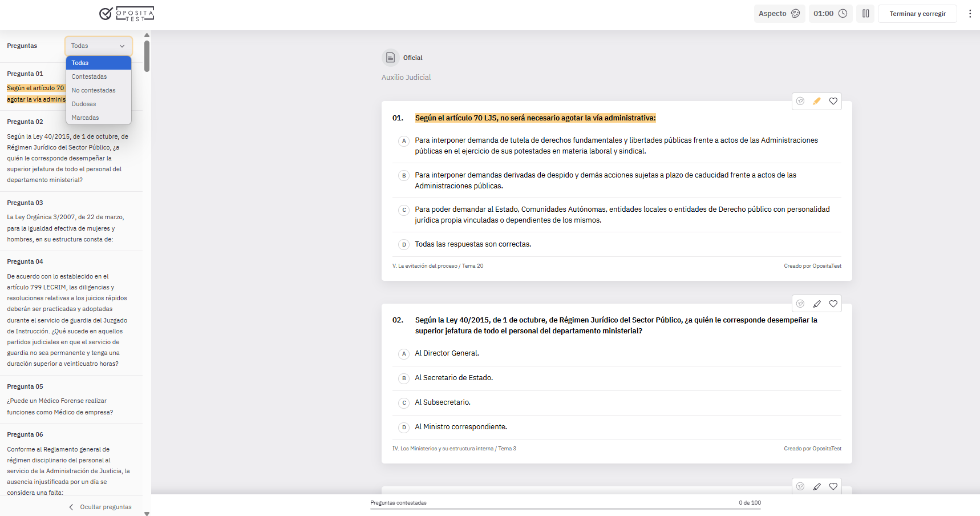The image size is (980, 516).
Task: Click 'IV. Los Ministerios y su estructura interna / Tema 3'
Action: (454, 449)
